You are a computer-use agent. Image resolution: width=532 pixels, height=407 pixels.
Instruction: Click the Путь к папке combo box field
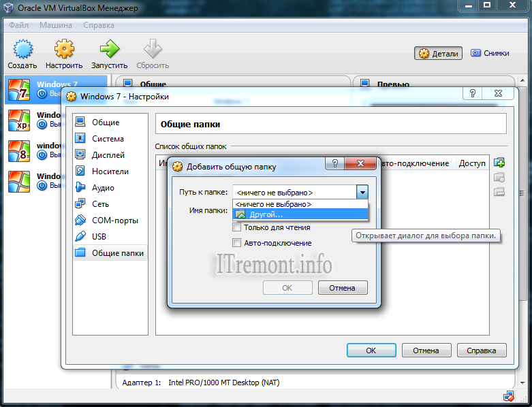[x=300, y=193]
